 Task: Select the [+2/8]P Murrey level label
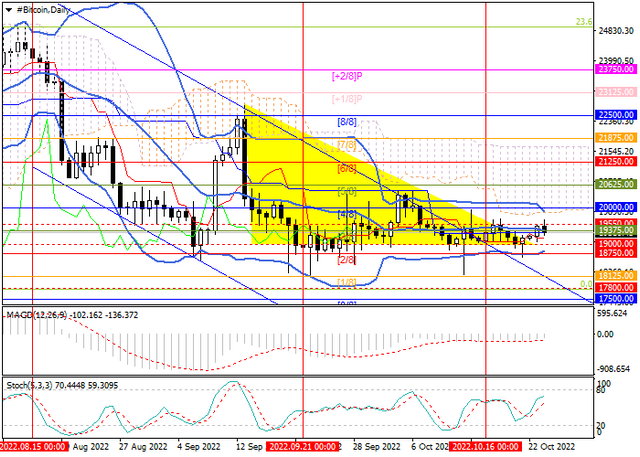[x=347, y=76]
